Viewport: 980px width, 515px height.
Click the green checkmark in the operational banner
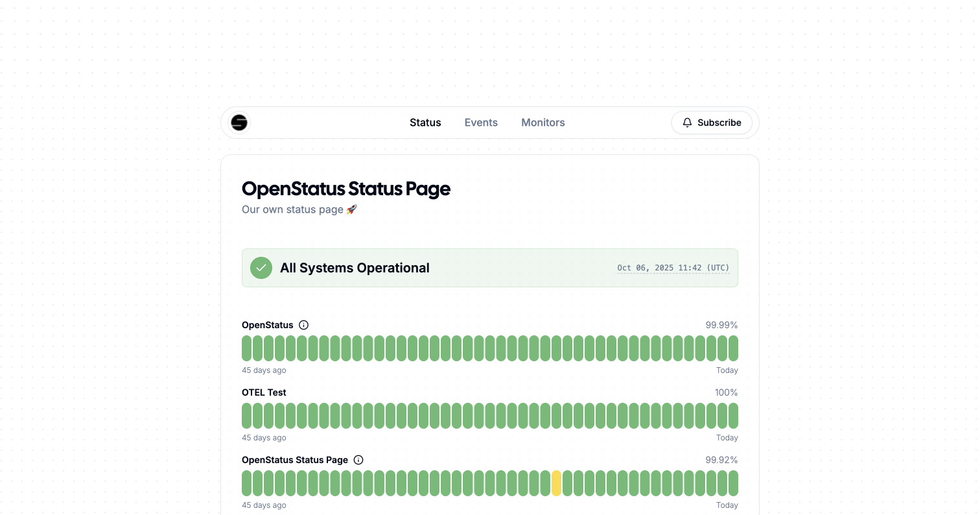tap(261, 267)
